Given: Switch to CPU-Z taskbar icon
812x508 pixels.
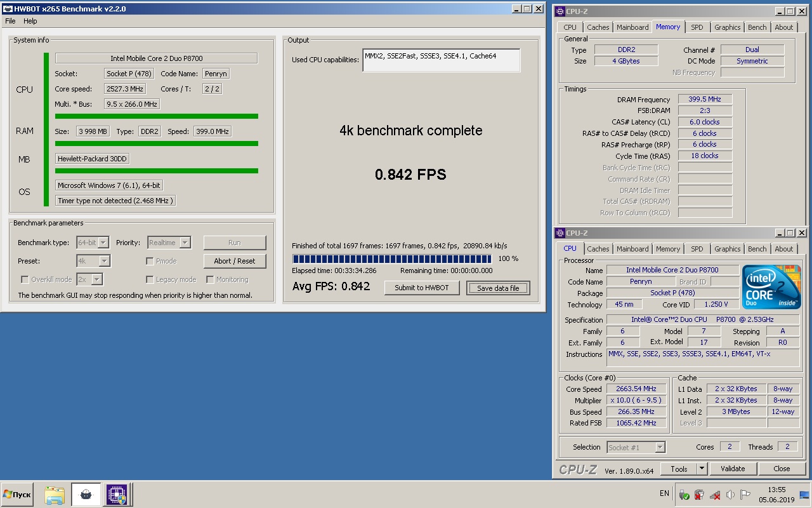Looking at the screenshot, I should click(117, 495).
